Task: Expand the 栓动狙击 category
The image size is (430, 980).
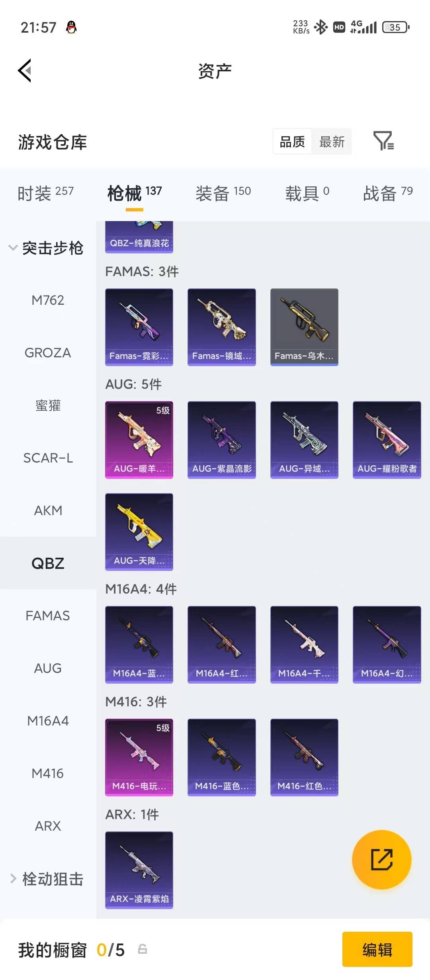Action: click(x=47, y=878)
